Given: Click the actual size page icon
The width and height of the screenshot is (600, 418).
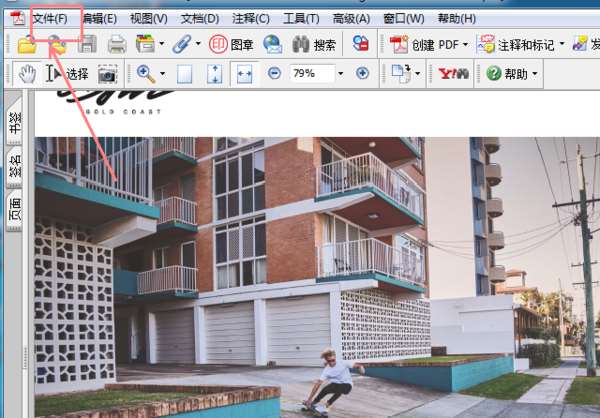Looking at the screenshot, I should coord(184,73).
